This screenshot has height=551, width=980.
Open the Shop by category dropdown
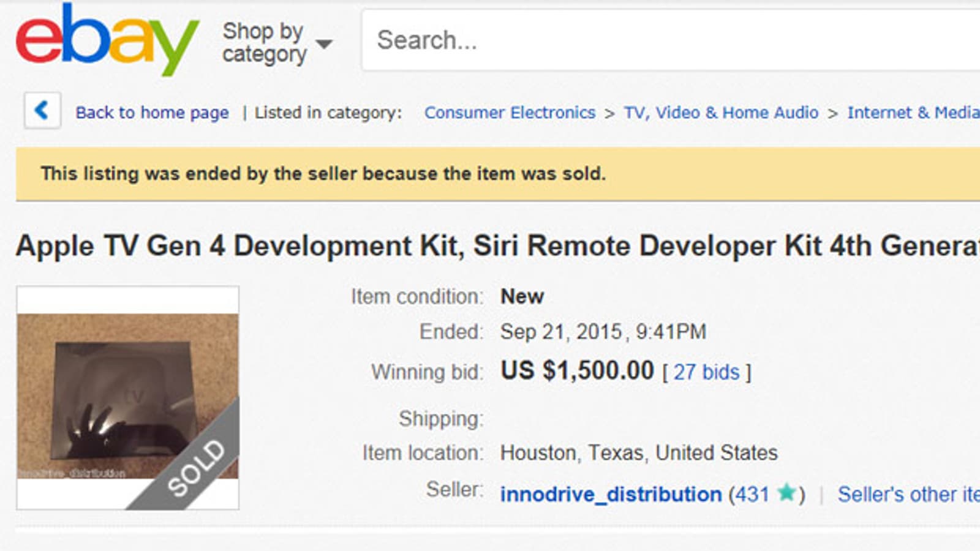point(264,42)
